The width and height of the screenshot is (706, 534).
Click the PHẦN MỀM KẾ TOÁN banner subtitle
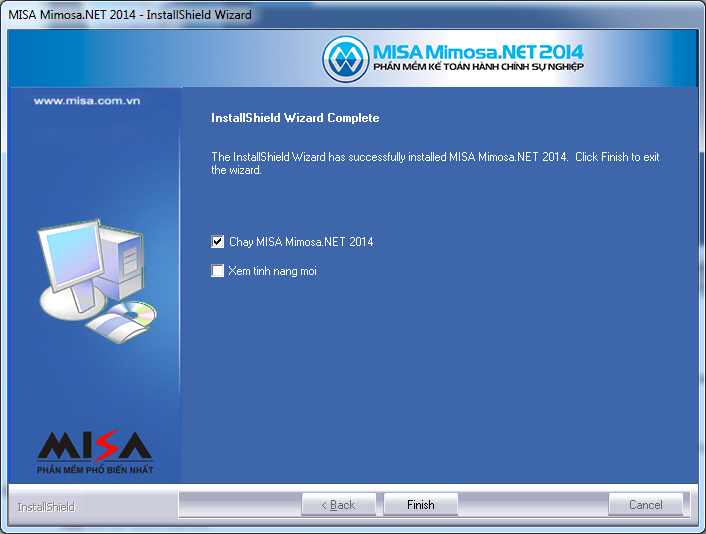[478, 67]
